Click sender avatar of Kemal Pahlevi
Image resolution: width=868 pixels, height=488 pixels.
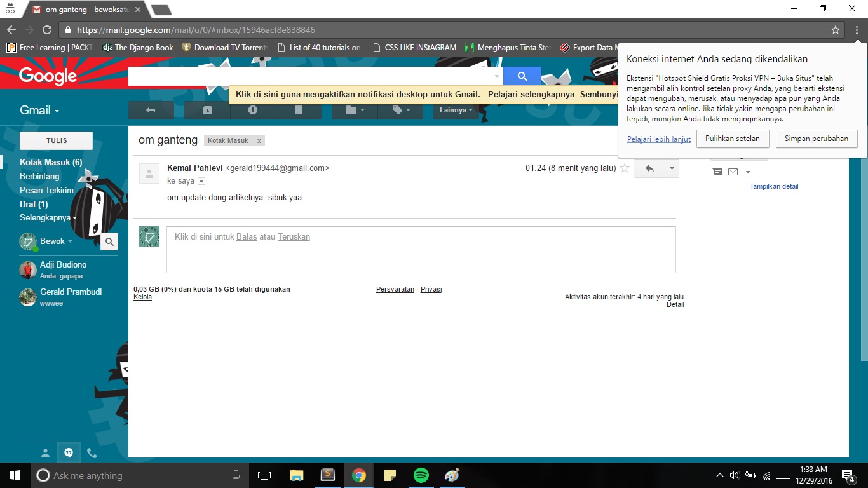click(149, 173)
